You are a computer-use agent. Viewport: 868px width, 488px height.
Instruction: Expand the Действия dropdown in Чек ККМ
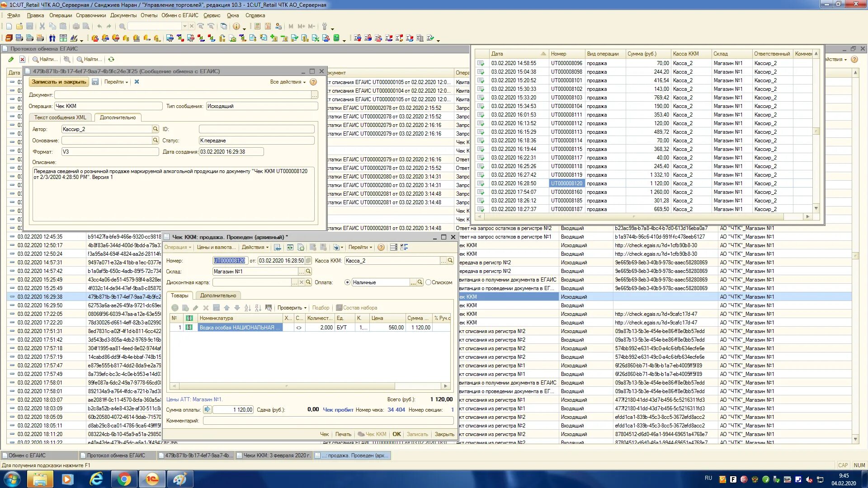tap(255, 247)
